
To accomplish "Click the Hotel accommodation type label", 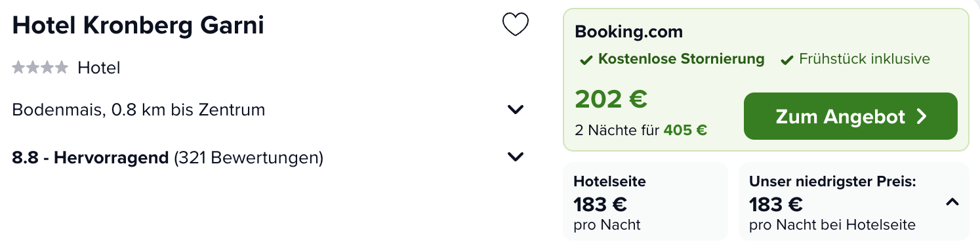I will (x=99, y=68).
